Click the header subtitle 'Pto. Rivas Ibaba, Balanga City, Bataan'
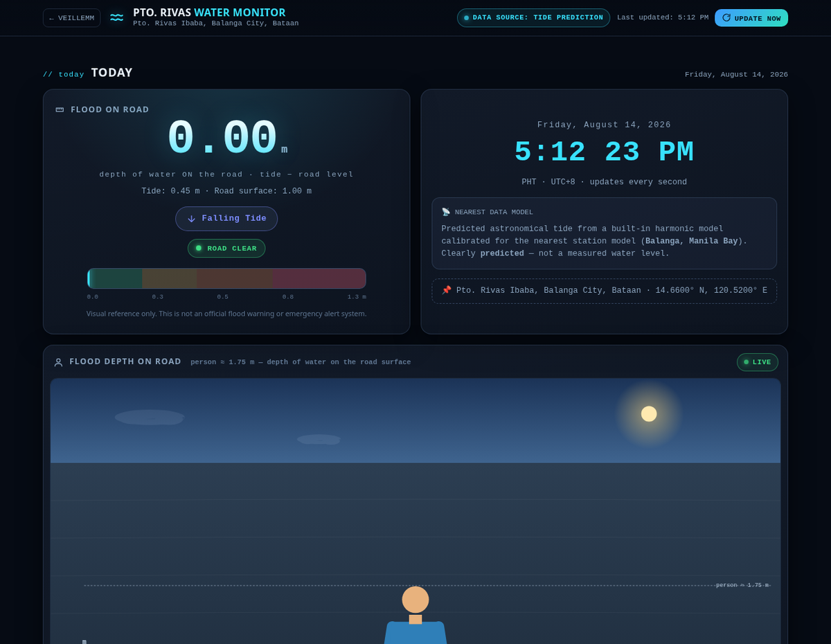831x644 pixels. (x=216, y=24)
